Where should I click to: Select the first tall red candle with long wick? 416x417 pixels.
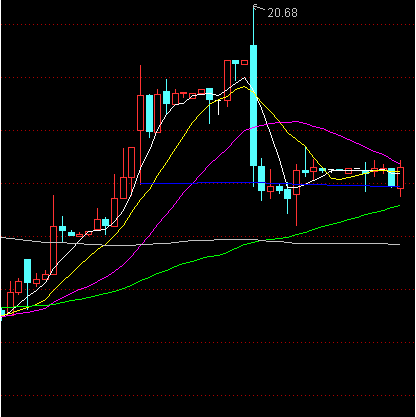tap(53, 251)
